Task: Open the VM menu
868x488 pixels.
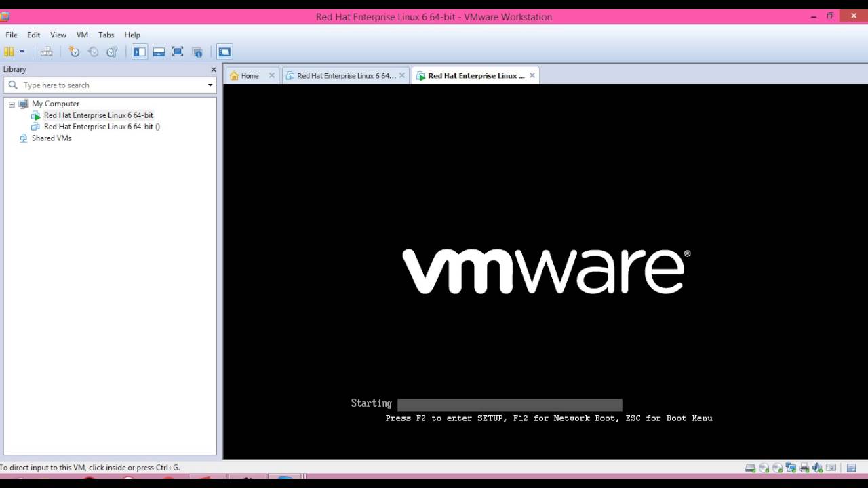Action: click(x=82, y=35)
